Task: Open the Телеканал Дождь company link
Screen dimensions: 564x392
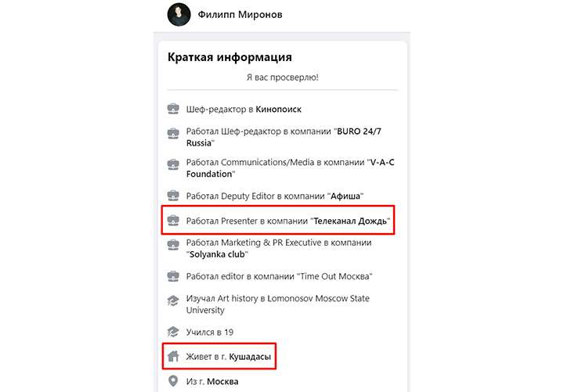Action: click(x=350, y=221)
